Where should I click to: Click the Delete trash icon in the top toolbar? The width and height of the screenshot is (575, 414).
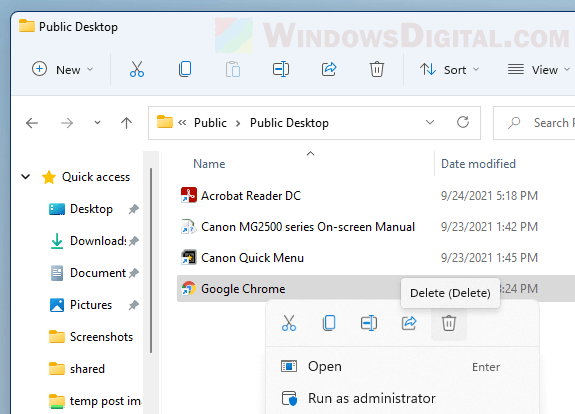377,69
